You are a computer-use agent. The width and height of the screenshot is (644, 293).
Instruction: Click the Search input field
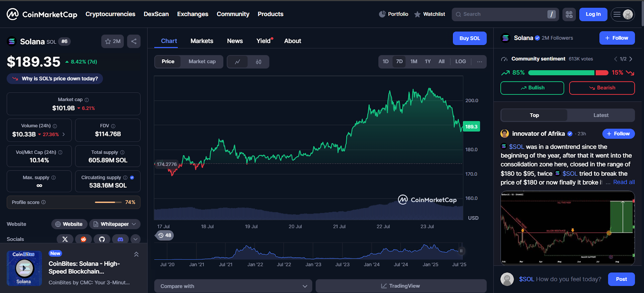[503, 15]
